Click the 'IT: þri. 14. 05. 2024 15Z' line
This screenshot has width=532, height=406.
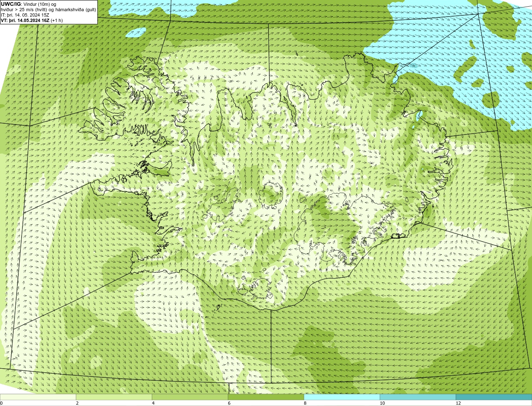[25, 15]
